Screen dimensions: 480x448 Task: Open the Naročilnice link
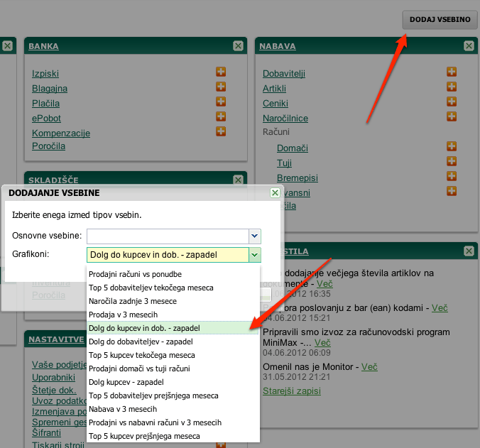click(x=285, y=119)
